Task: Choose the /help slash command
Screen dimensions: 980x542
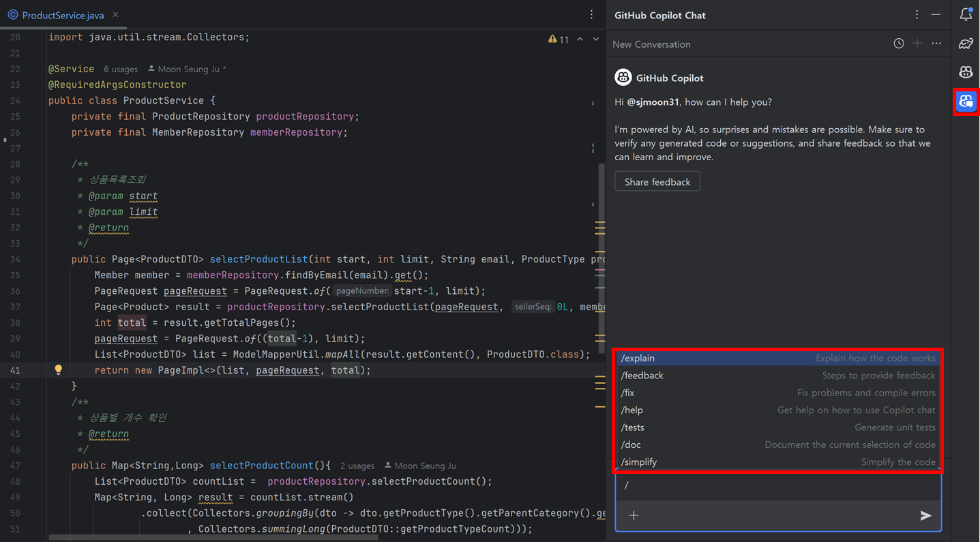Action: 778,410
